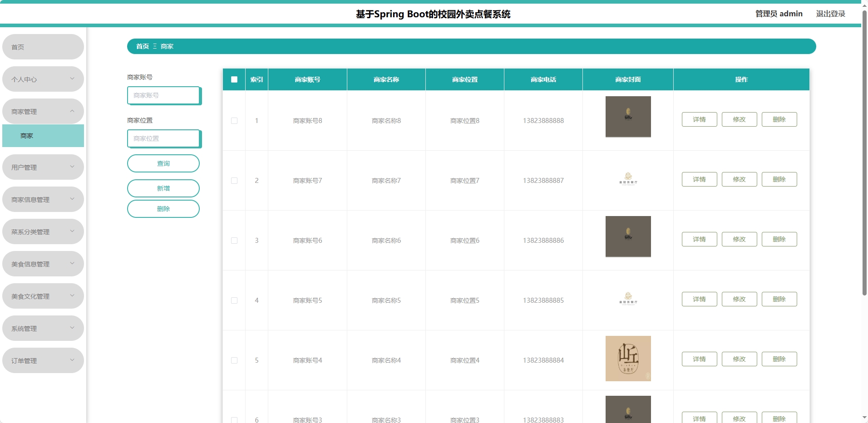
Task: Open the cover image of 商家名称8
Action: pyautogui.click(x=628, y=117)
